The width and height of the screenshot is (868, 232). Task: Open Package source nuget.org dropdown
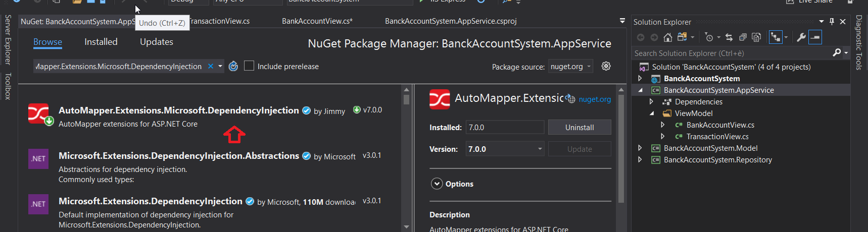click(x=570, y=67)
